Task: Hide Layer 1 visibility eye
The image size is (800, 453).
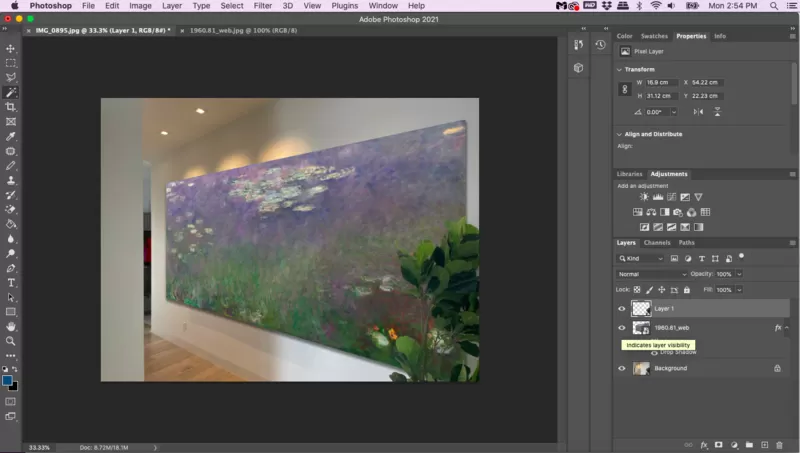Action: pos(621,309)
